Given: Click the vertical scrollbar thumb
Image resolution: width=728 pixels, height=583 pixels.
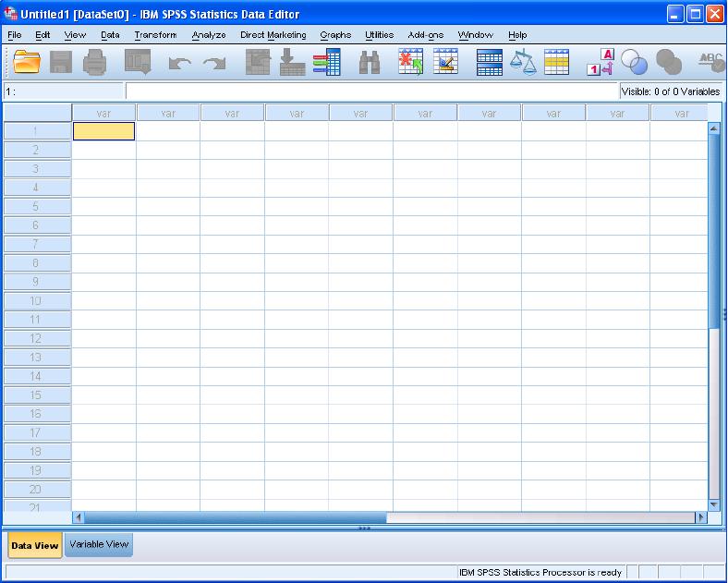Looking at the screenshot, I should [x=714, y=231].
